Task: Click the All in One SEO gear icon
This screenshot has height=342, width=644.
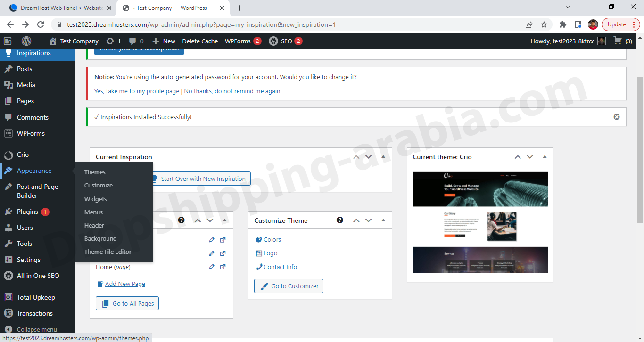Action: [8, 276]
